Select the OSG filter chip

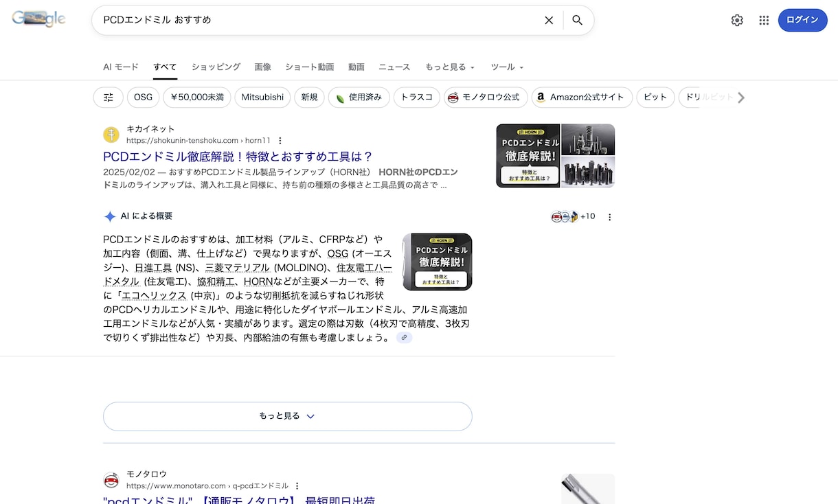[144, 98]
